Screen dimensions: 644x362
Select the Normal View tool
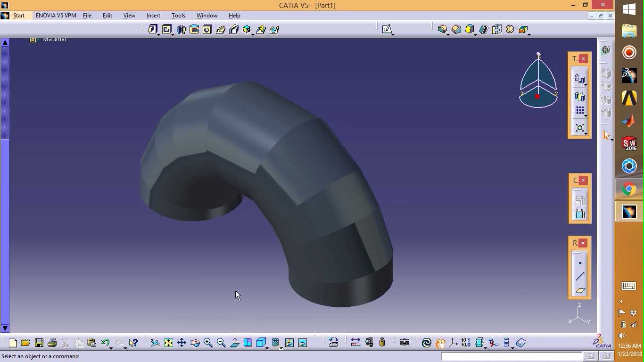(x=234, y=343)
